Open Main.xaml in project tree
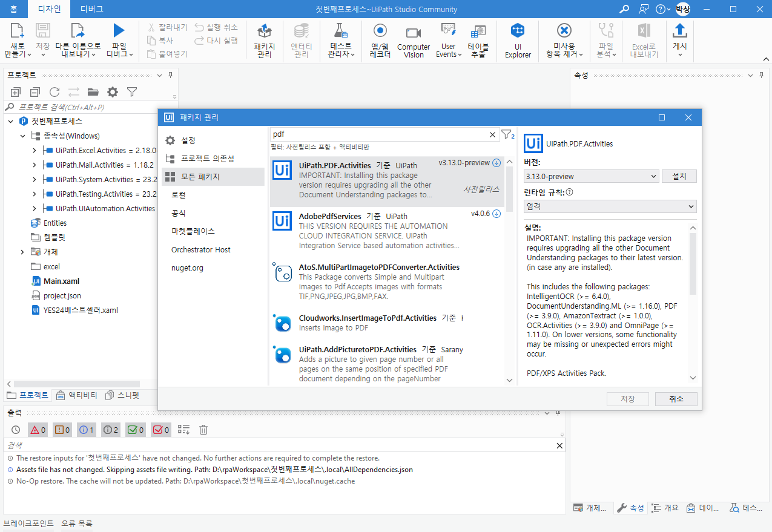This screenshot has width=772, height=532. click(61, 281)
